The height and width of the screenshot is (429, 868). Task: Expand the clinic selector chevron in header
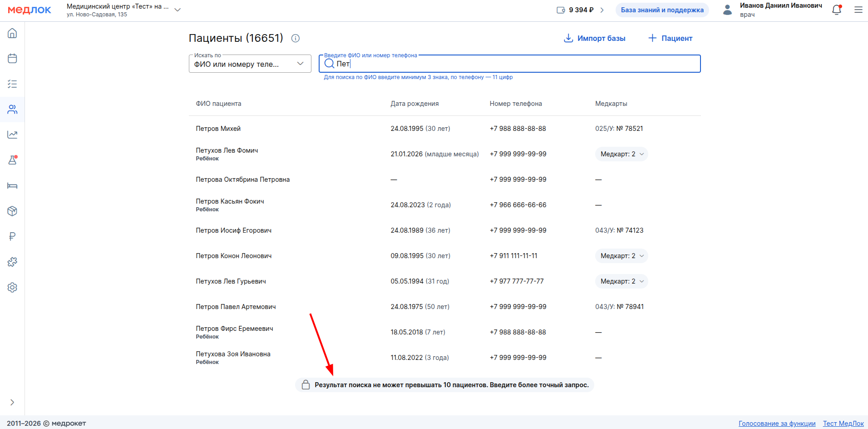(x=178, y=10)
